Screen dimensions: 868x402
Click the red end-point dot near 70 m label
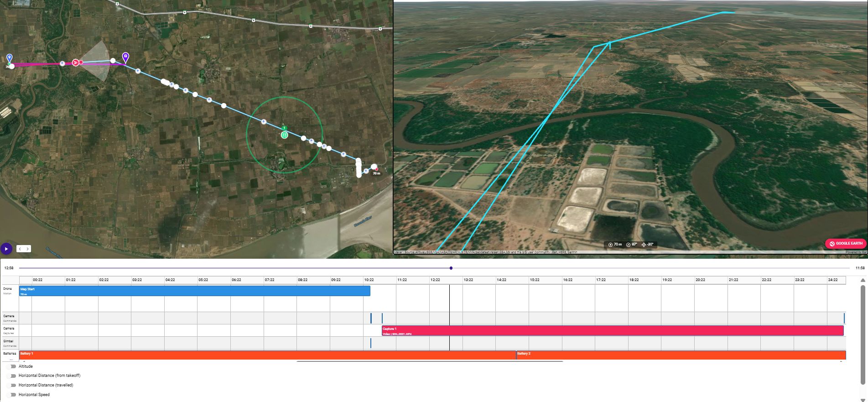pos(376,169)
